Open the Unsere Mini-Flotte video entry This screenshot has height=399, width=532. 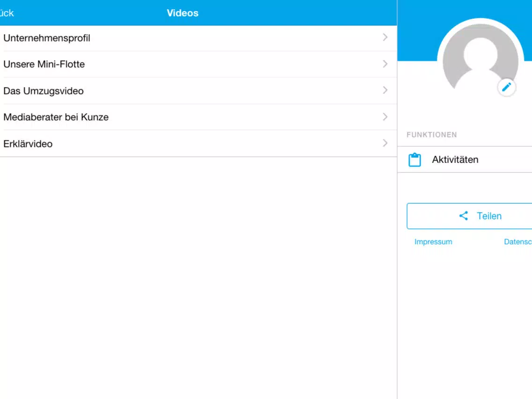(x=198, y=64)
